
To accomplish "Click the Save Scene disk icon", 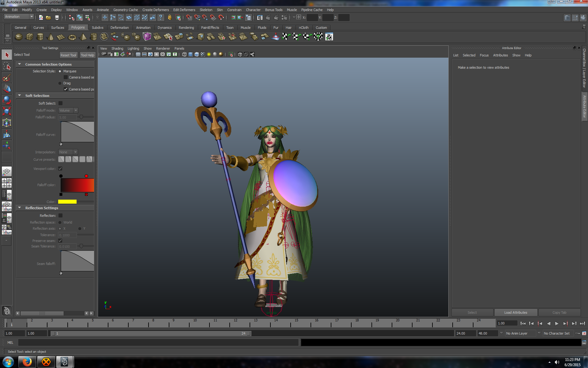I will tap(57, 17).
